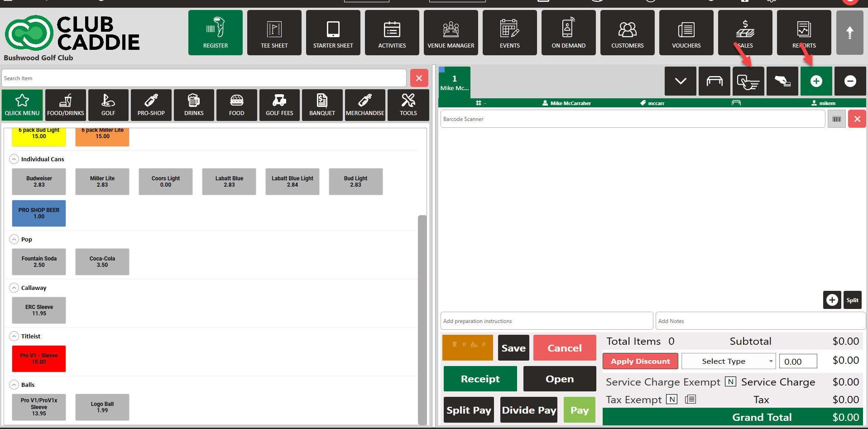Screen dimensions: 868x429
Task: Click the green plus add-ticket icon
Action: click(x=816, y=81)
